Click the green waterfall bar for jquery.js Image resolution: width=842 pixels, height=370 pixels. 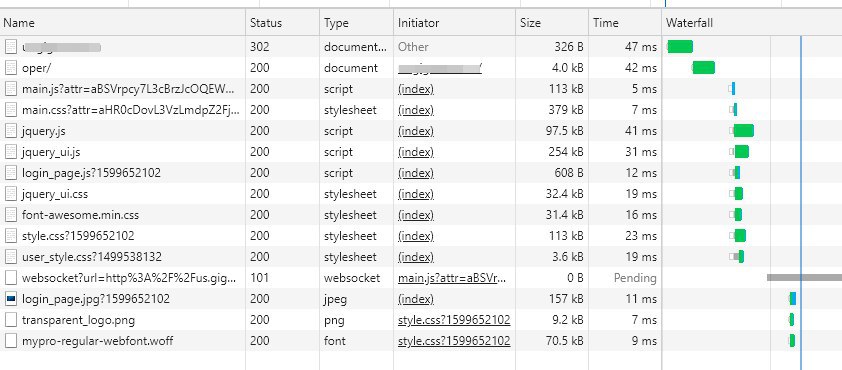744,130
